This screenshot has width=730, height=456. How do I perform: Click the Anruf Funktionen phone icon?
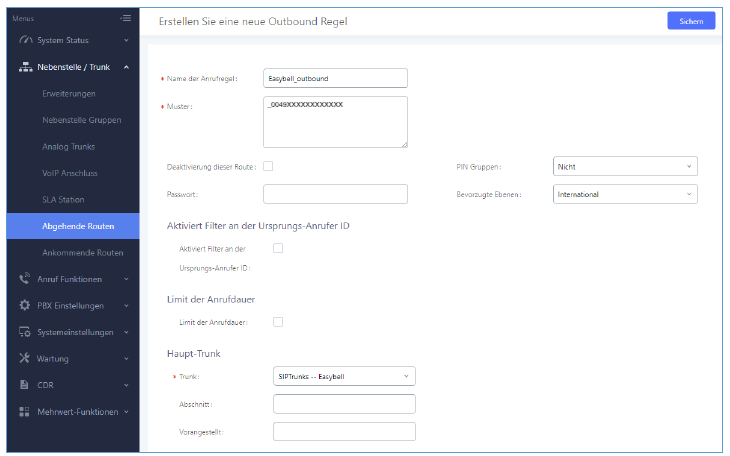pos(25,279)
